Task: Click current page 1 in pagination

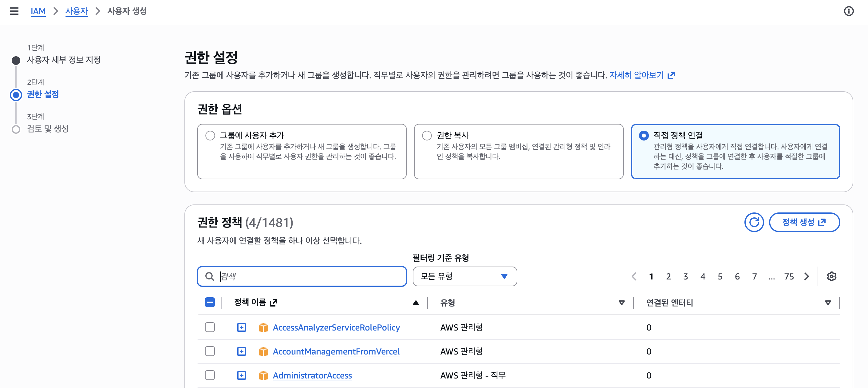Action: pos(651,276)
